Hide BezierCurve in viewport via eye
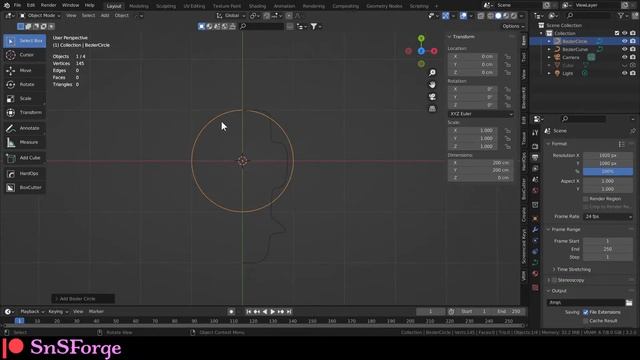Screen dimensions: 640x360 (x=624, y=49)
